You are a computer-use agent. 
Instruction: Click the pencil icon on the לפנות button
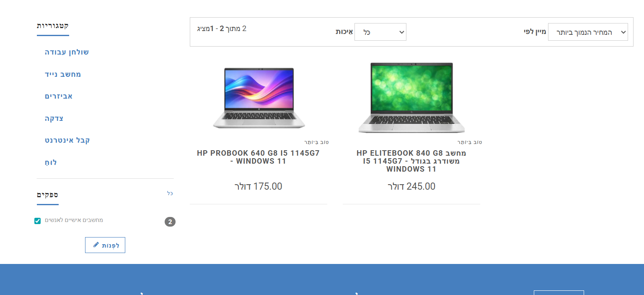tap(96, 245)
